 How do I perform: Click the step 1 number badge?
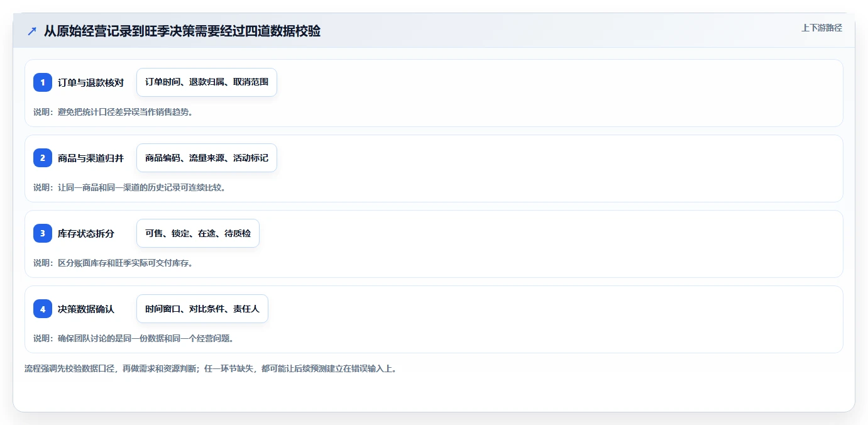pos(43,82)
